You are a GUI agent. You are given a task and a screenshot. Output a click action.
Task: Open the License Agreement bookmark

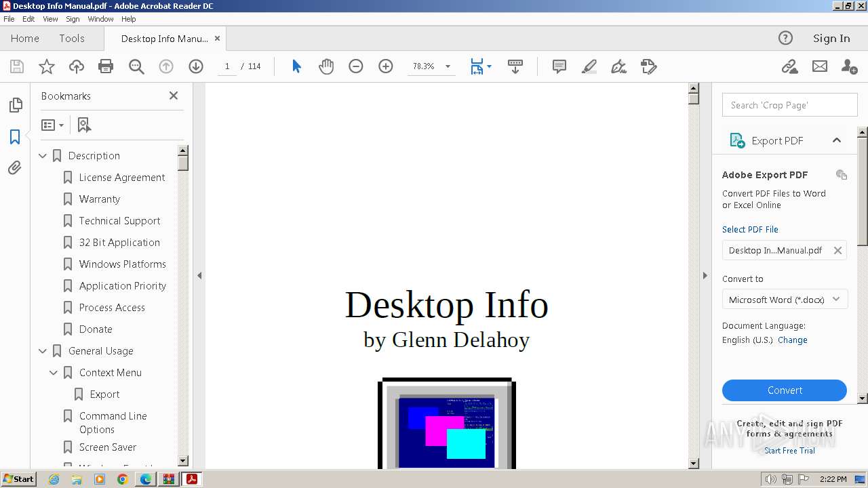click(122, 178)
